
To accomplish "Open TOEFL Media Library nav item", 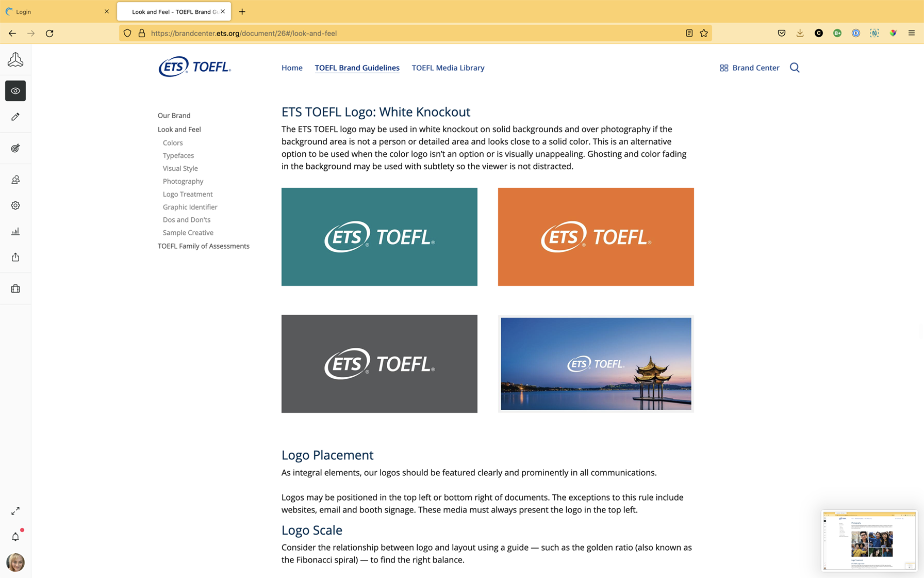I will pyautogui.click(x=448, y=68).
